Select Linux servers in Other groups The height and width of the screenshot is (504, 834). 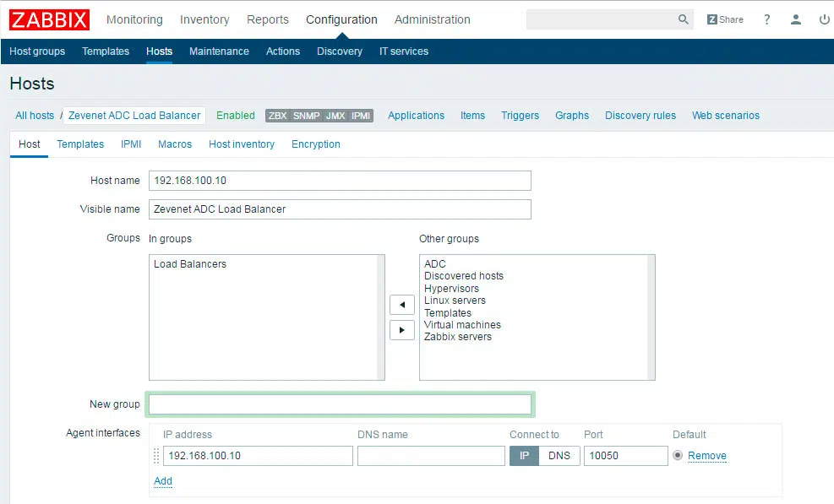pos(455,301)
